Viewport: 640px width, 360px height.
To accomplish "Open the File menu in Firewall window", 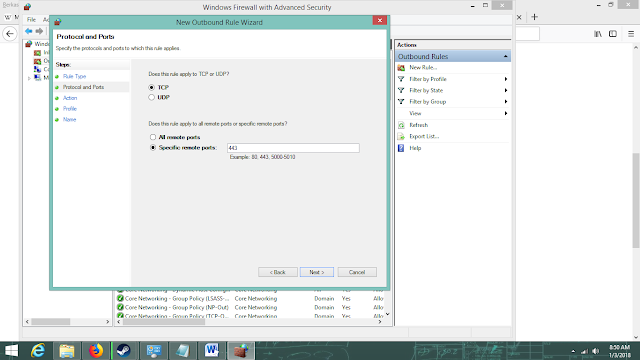I will pos(31,20).
